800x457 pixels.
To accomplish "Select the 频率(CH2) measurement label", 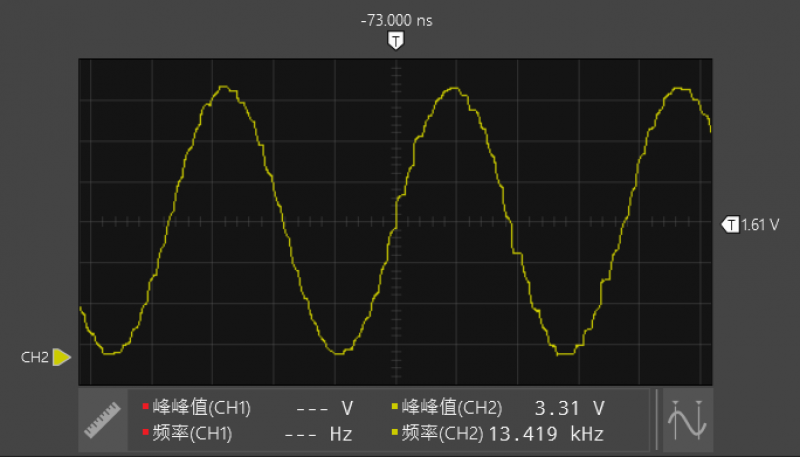I will (x=442, y=434).
